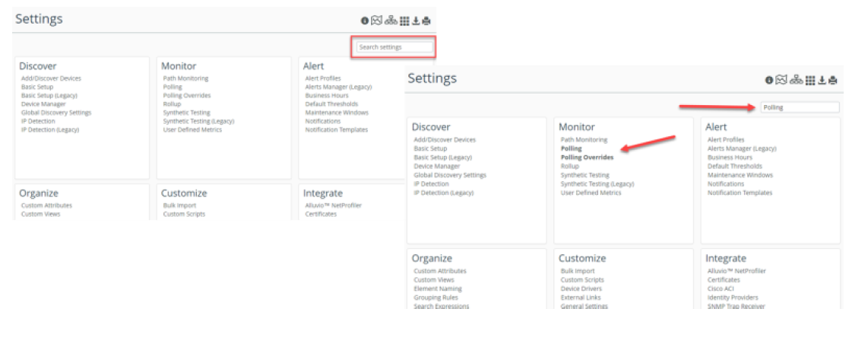
Task: Click the download icon above the Polling search field
Action: (x=822, y=80)
